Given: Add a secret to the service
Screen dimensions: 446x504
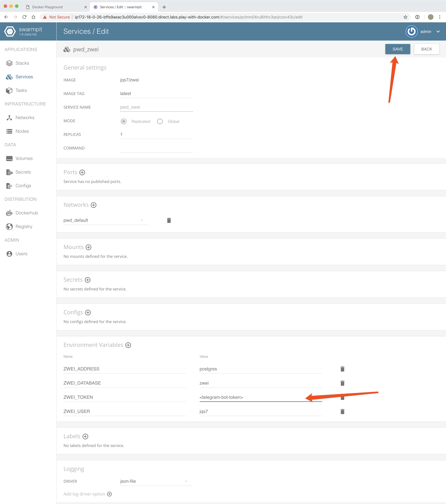Looking at the screenshot, I should (x=87, y=280).
